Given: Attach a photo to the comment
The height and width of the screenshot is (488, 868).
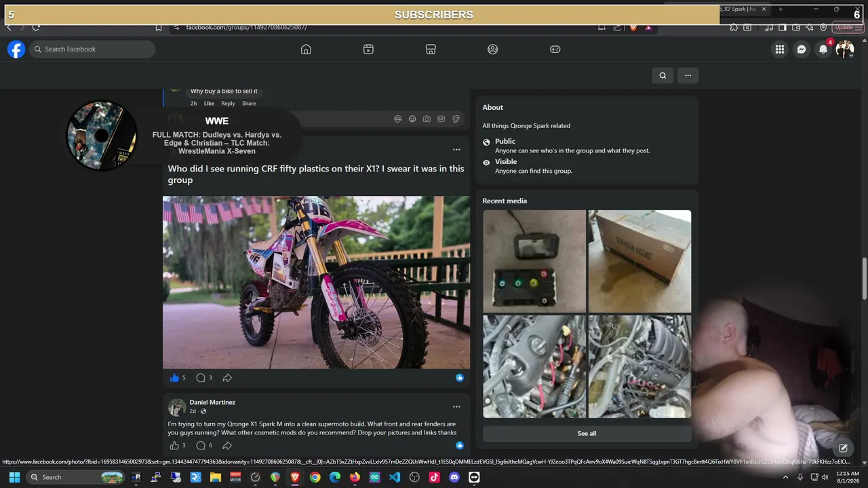Looking at the screenshot, I should coord(427,119).
